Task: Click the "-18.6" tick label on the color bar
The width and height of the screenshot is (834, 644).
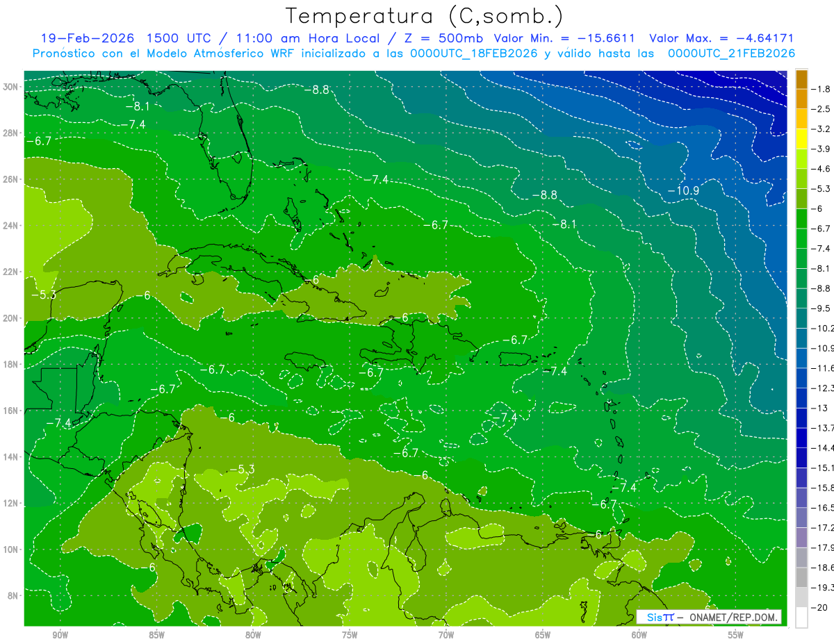Action: [821, 568]
